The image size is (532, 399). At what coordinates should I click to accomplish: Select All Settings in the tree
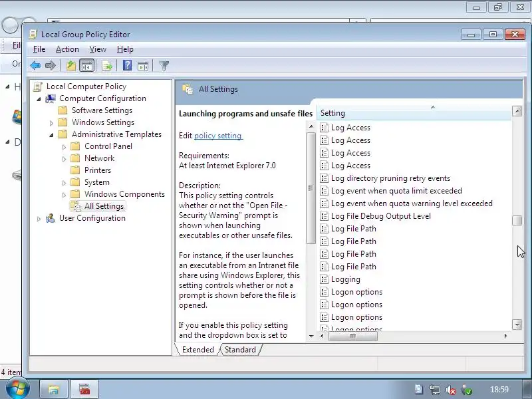[104, 206]
